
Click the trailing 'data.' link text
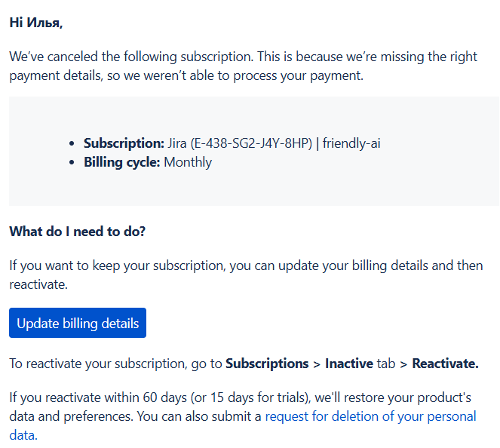tap(23, 435)
